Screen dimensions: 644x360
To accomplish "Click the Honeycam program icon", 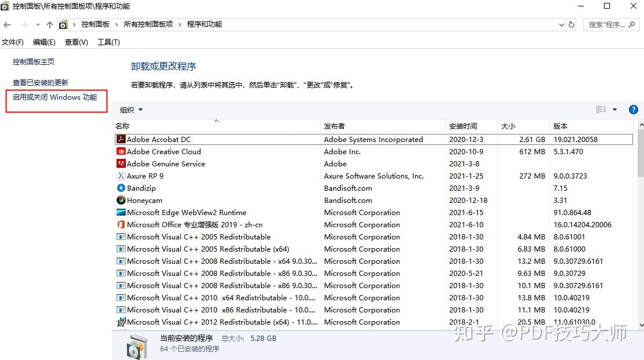I will click(121, 200).
